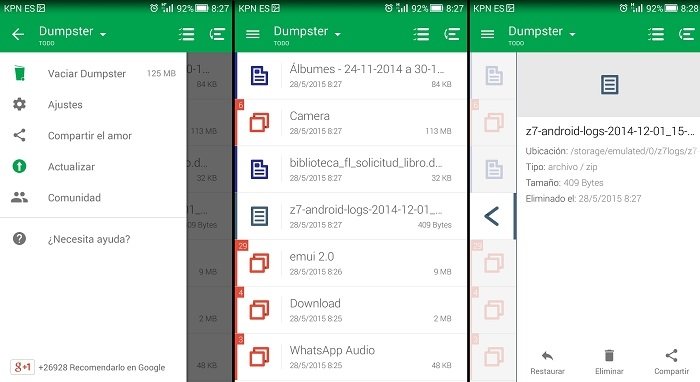The width and height of the screenshot is (700, 382).
Task: Open z7-android-logs file row in list
Action: click(351, 216)
